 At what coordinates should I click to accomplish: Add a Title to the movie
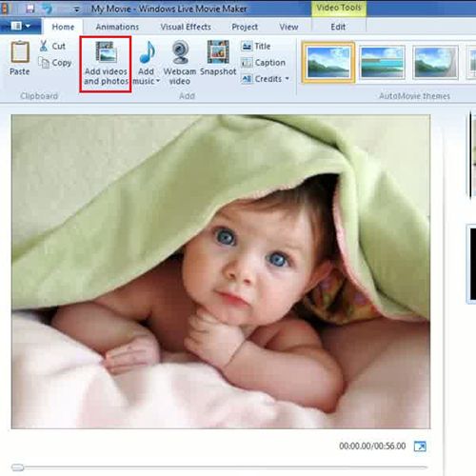point(256,47)
